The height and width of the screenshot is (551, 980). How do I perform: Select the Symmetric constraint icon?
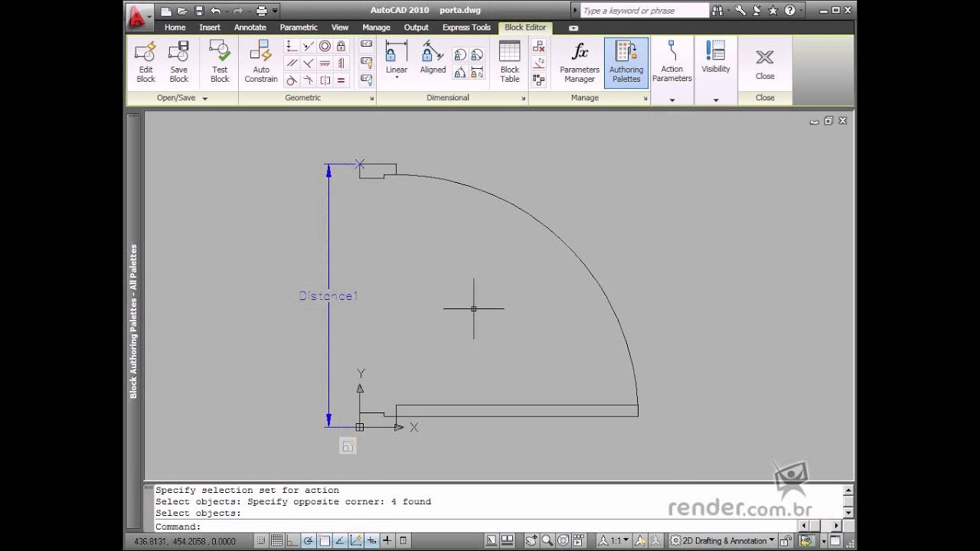[325, 80]
